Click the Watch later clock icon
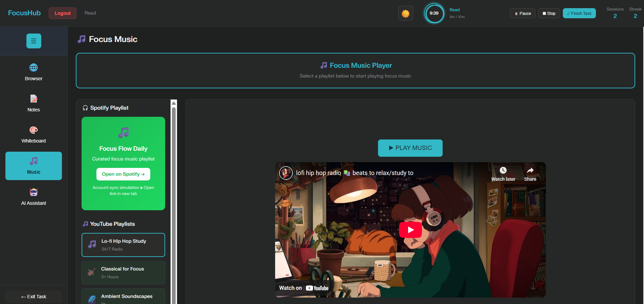644x304 pixels. pos(503,170)
